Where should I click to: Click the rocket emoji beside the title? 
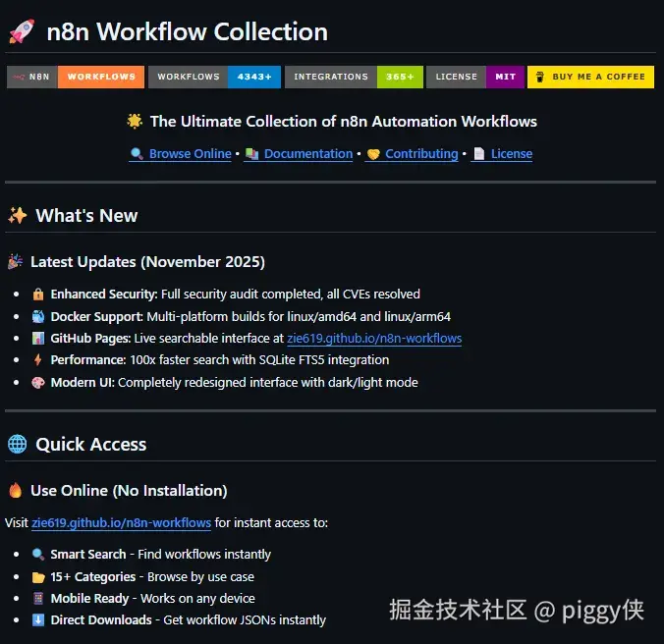pos(22,31)
